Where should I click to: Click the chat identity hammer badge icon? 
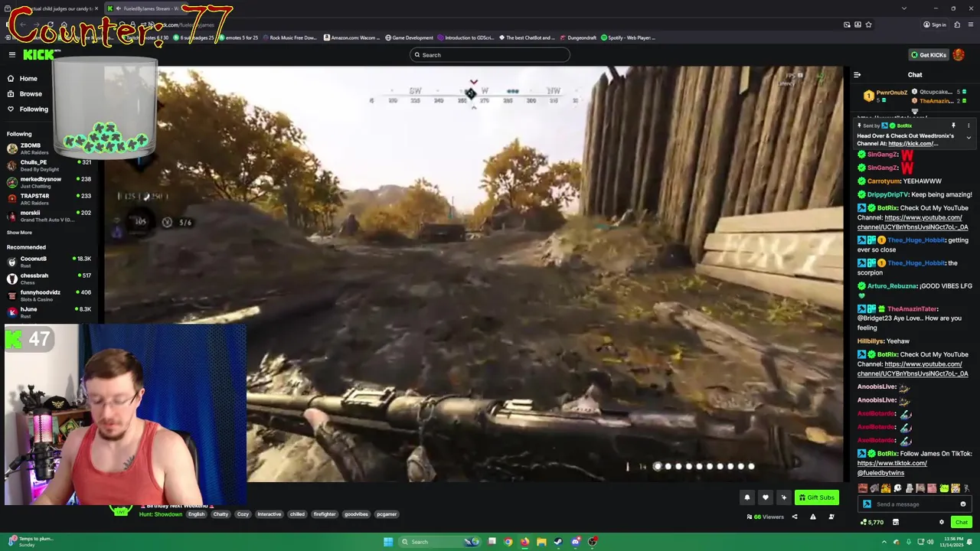(867, 504)
